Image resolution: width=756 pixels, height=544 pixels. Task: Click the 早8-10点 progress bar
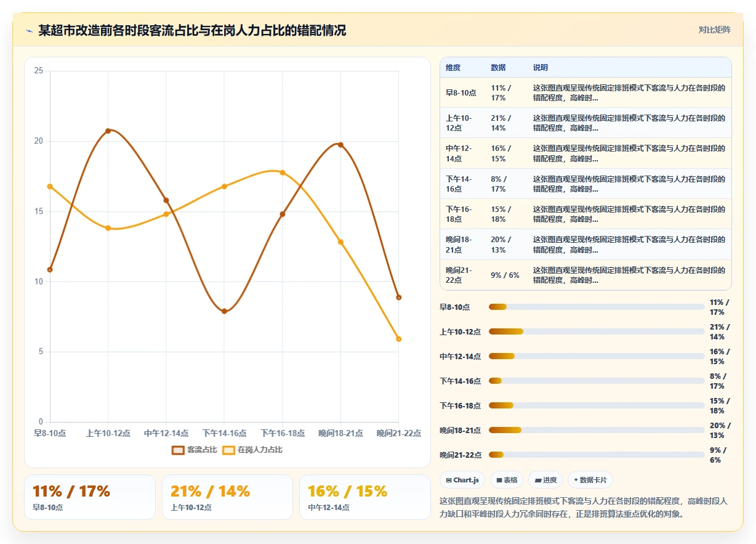[x=597, y=307]
